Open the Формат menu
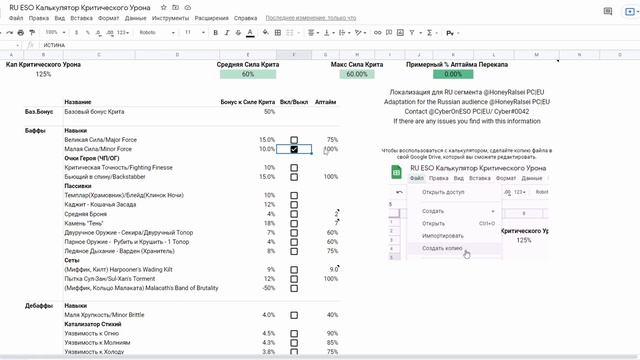The image size is (640, 360). pyautogui.click(x=109, y=18)
